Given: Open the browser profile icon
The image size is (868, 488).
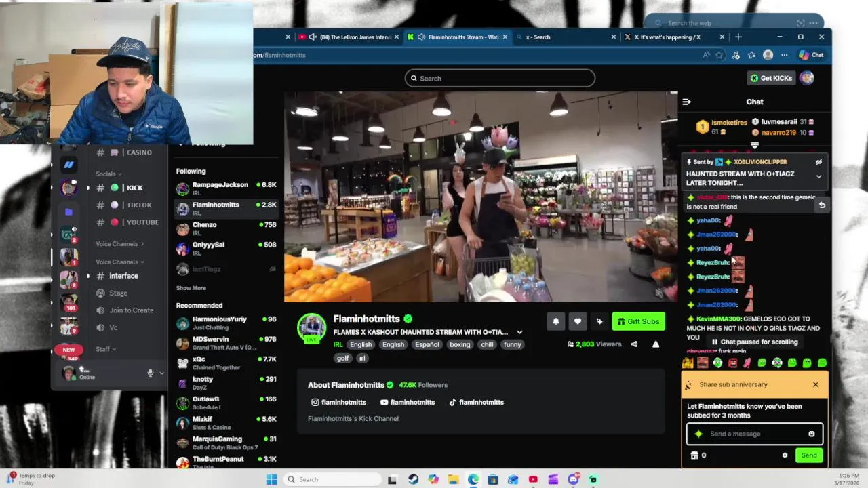Looking at the screenshot, I should coord(768,55).
